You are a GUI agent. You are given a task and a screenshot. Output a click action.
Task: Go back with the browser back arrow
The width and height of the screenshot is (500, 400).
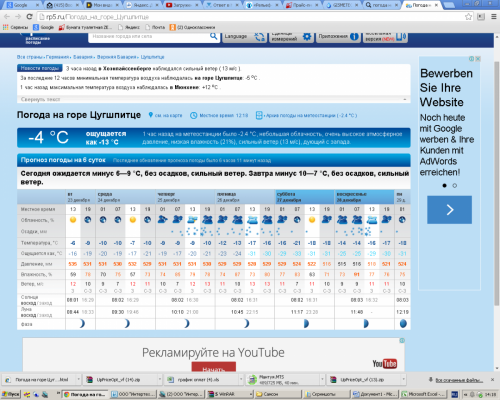coord(7,17)
